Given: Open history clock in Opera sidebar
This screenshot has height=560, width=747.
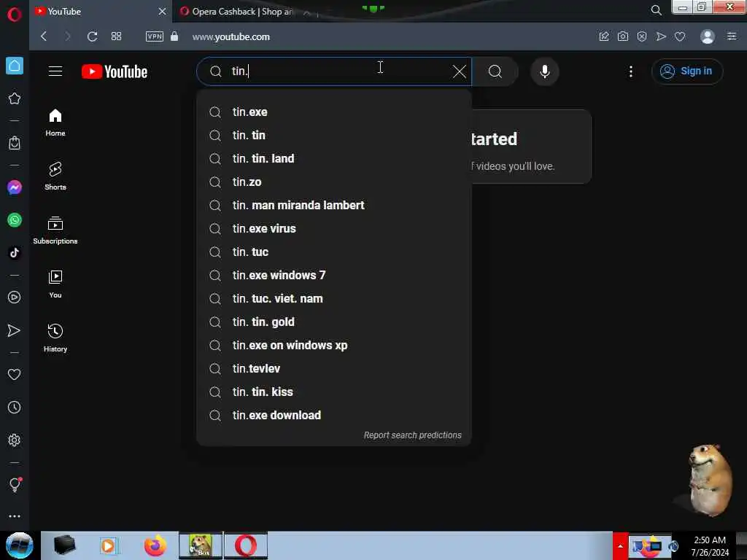Looking at the screenshot, I should [15, 408].
